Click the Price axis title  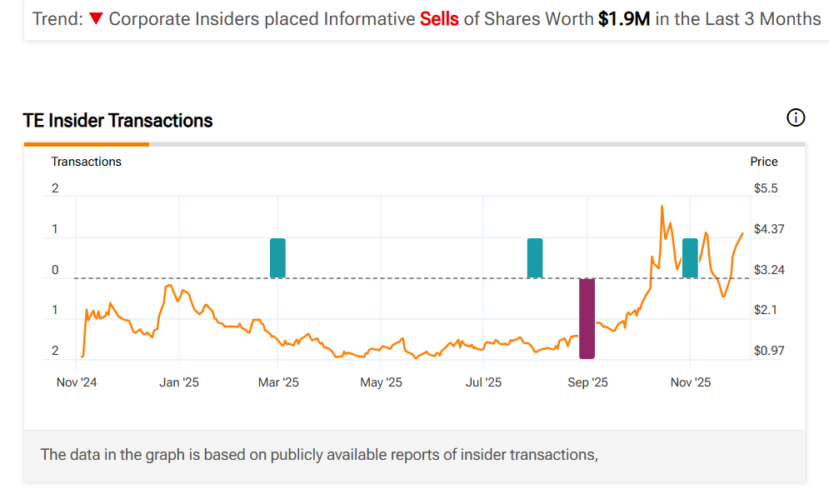point(764,162)
